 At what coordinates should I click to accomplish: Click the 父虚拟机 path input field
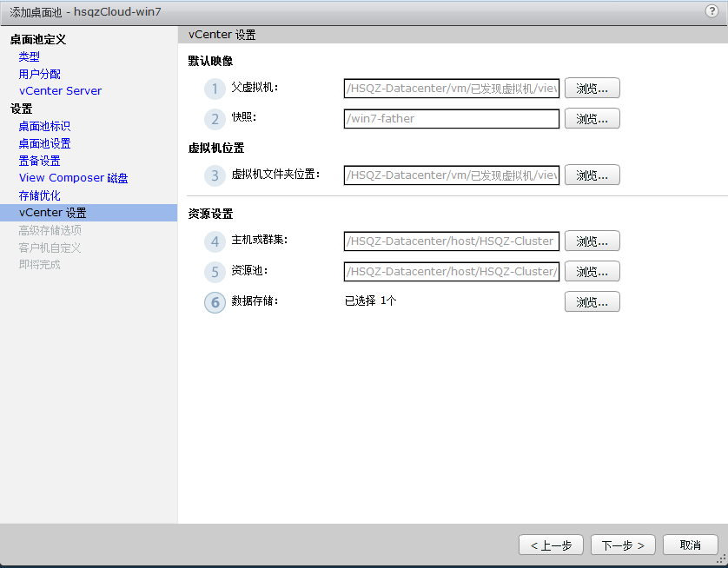(x=451, y=89)
